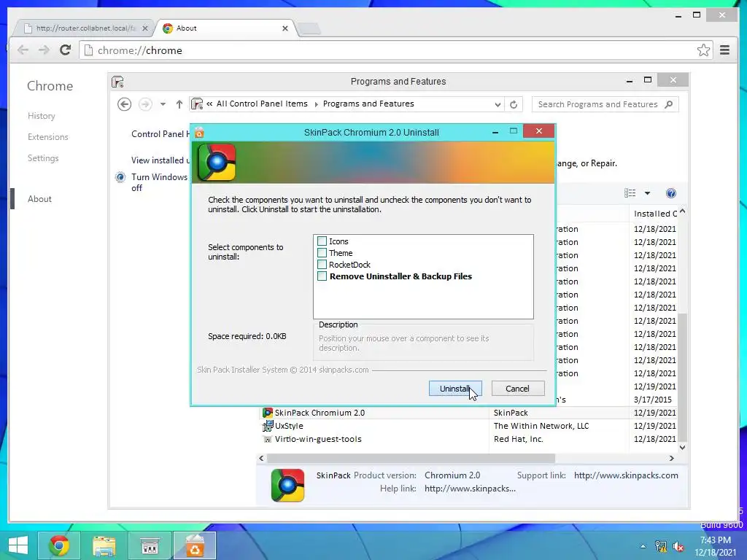Click the large SkinPack details icon

[287, 485]
